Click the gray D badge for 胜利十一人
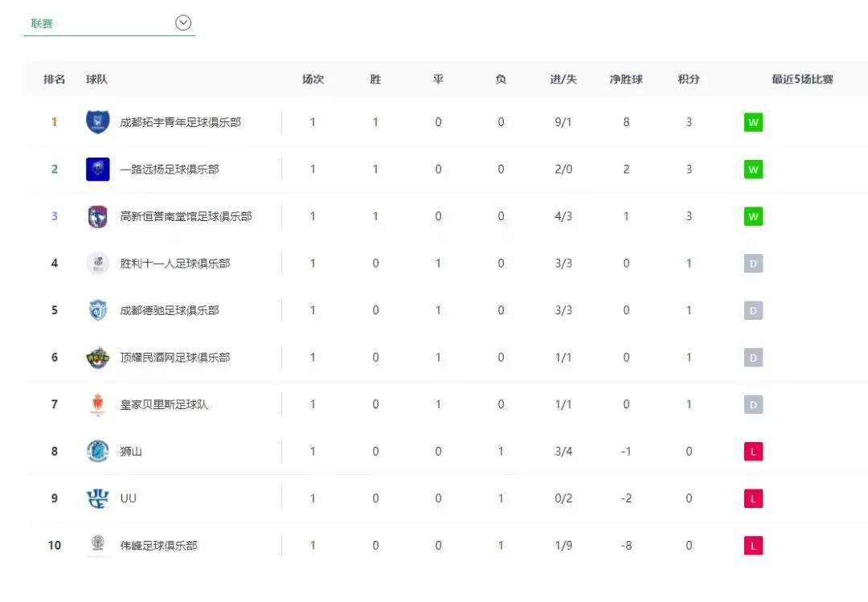The height and width of the screenshot is (602, 868). click(752, 263)
